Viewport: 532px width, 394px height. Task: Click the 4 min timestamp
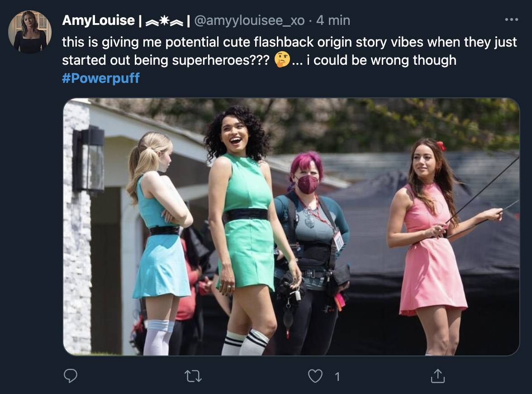pos(333,20)
